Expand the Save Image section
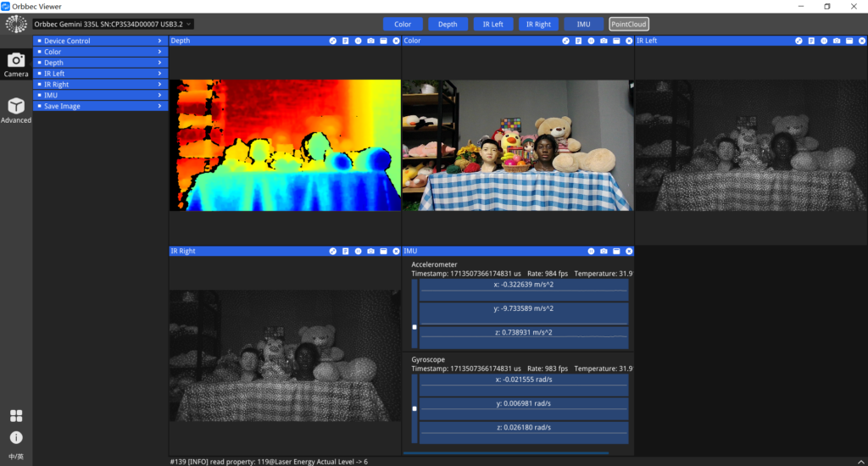 point(101,106)
